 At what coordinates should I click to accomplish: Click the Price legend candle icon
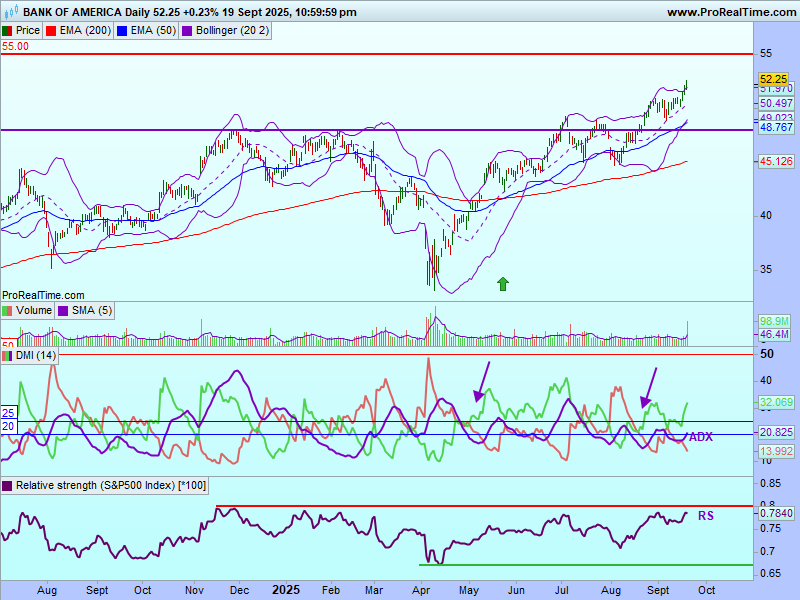[8, 31]
